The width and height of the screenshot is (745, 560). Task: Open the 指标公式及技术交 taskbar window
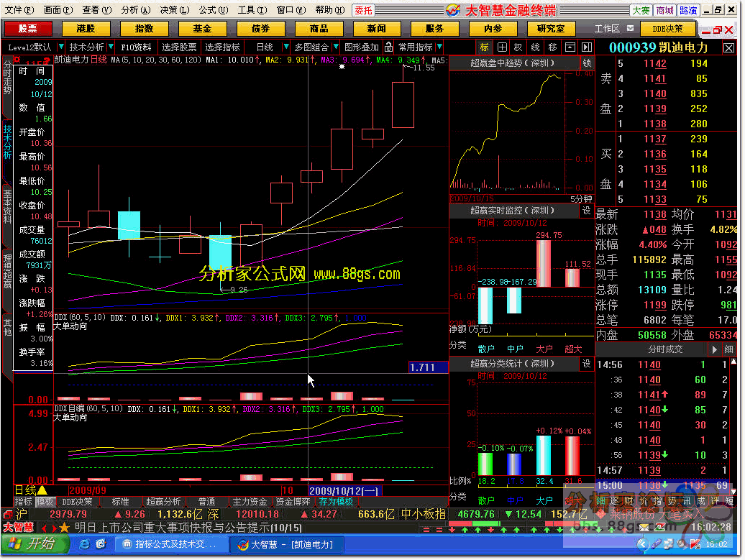point(170,544)
